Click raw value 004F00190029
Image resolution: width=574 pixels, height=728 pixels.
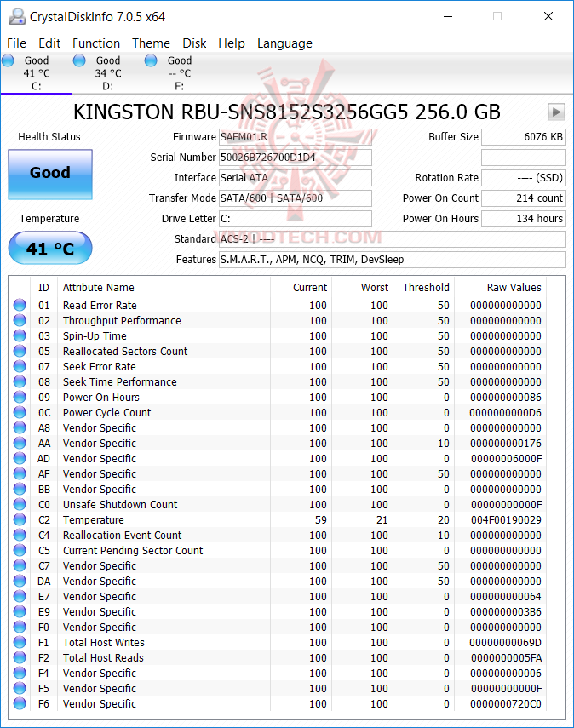tap(506, 520)
